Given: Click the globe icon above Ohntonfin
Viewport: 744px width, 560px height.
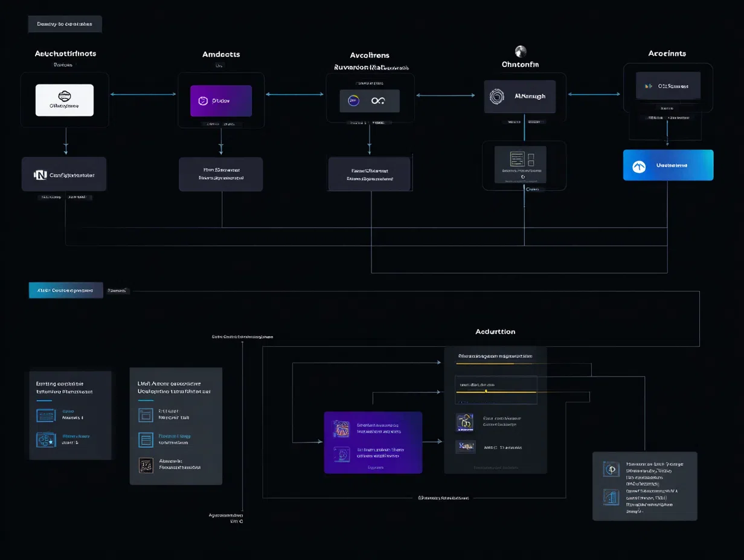Looking at the screenshot, I should tap(521, 51).
